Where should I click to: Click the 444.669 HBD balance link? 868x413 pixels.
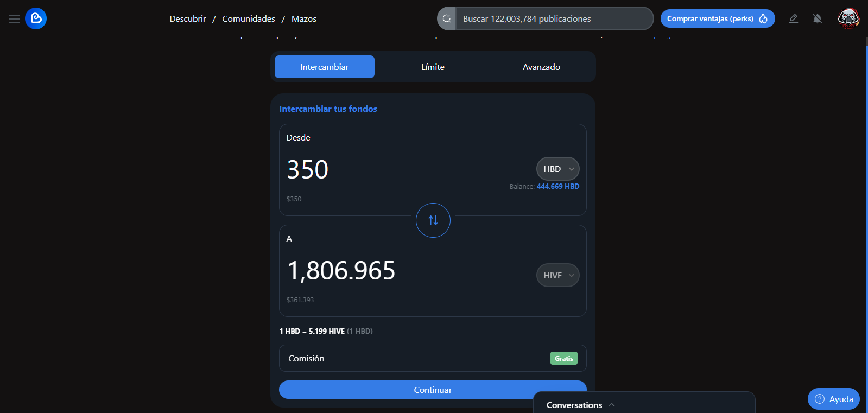click(x=558, y=186)
